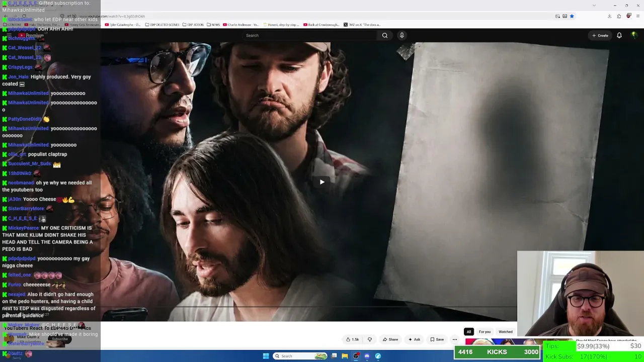Open the browser downloads panel
Screen dimensions: 644x362
coord(609,16)
